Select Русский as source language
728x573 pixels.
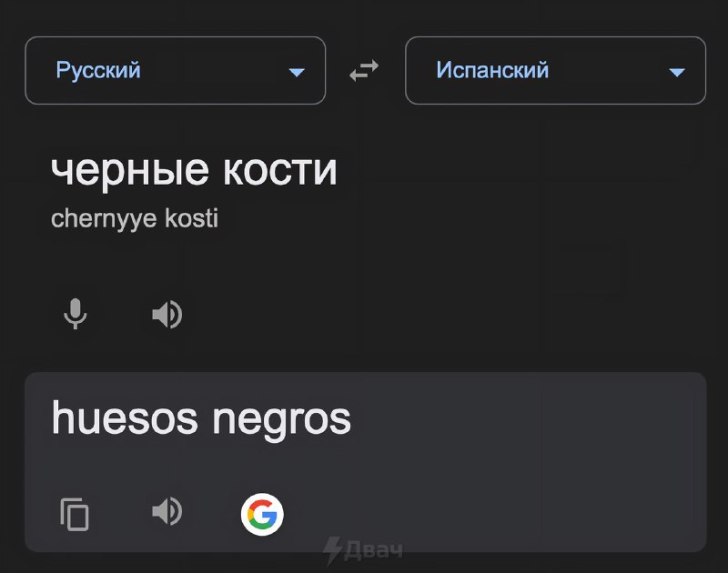tap(97, 71)
